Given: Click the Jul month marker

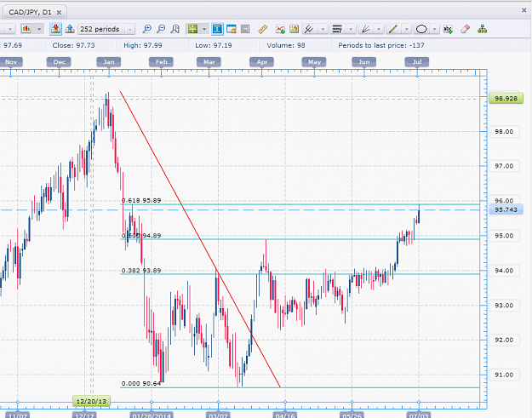Looking at the screenshot, I should [417, 62].
